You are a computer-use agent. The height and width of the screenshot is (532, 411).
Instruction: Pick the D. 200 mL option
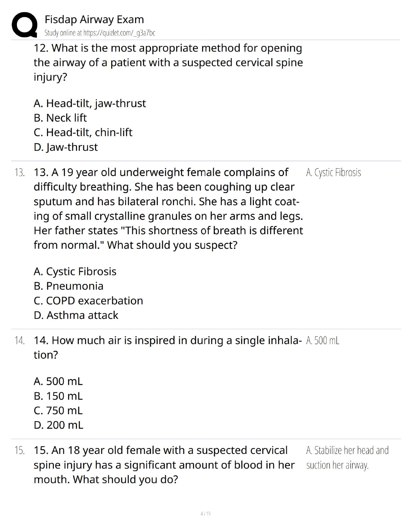click(x=58, y=425)
